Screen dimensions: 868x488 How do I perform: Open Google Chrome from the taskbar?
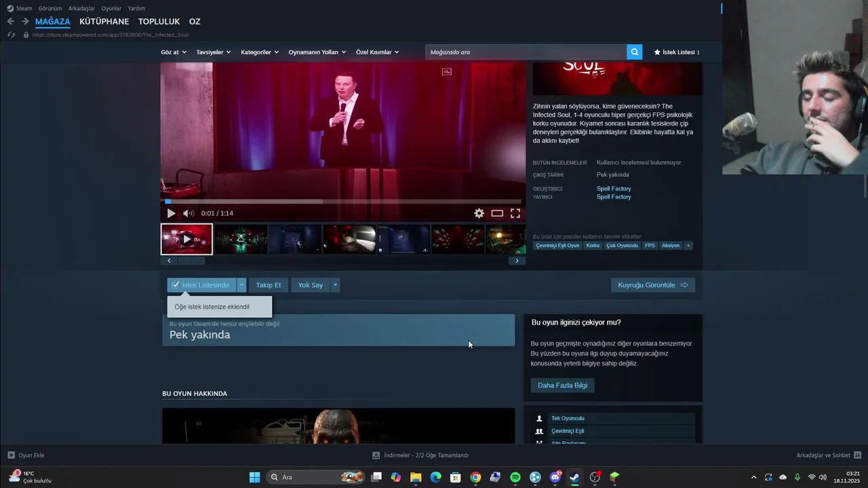pyautogui.click(x=475, y=477)
